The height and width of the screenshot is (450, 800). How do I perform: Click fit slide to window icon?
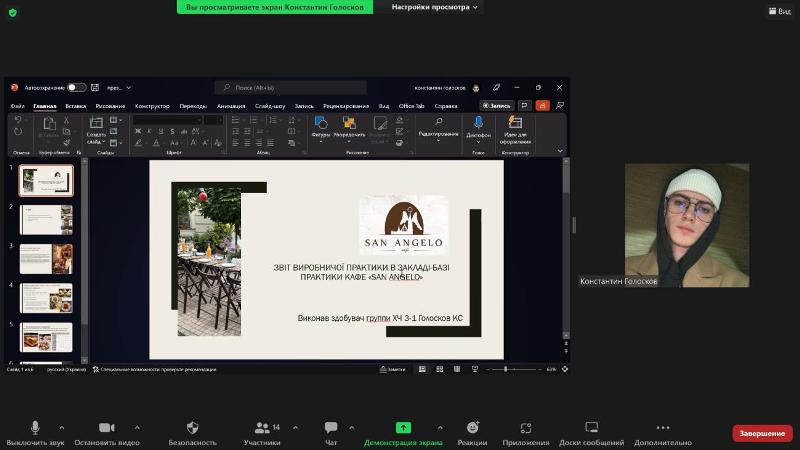pos(565,369)
